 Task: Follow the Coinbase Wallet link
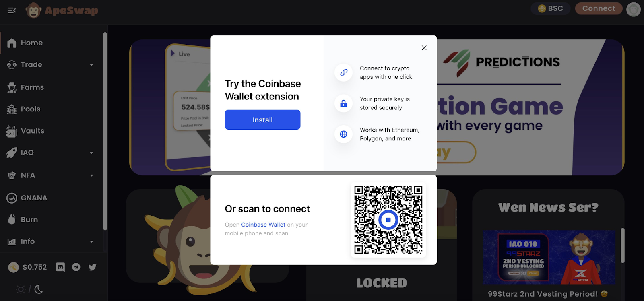pos(263,225)
